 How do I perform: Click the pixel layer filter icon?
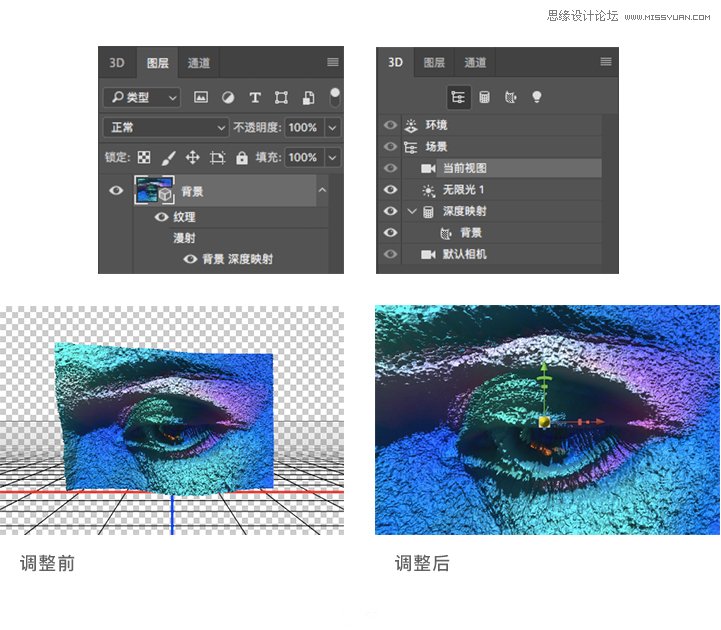coord(201,97)
